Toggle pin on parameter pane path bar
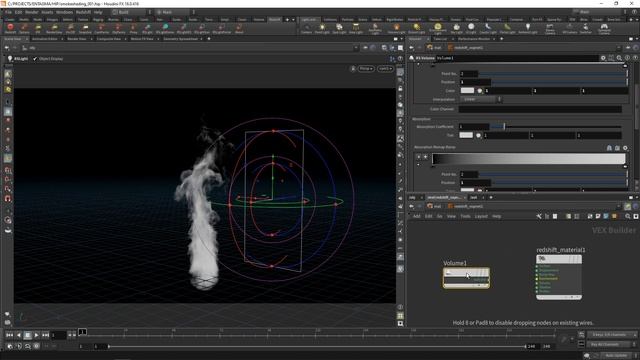 [628, 48]
